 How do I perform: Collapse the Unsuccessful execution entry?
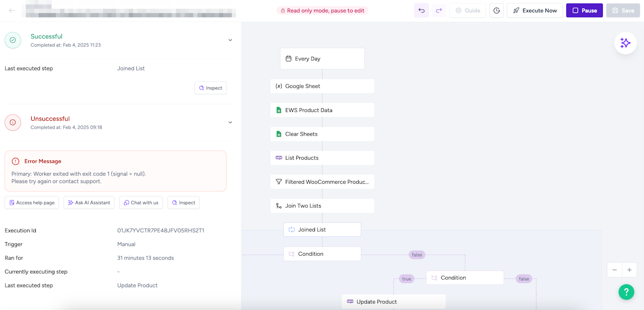coord(230,123)
